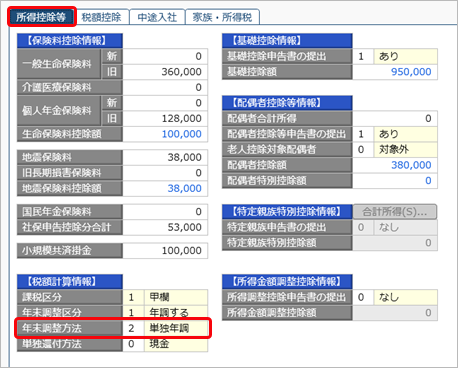458x368 pixels.
Task: Click the 配偶者特別控除額 value field
Action: [395, 181]
